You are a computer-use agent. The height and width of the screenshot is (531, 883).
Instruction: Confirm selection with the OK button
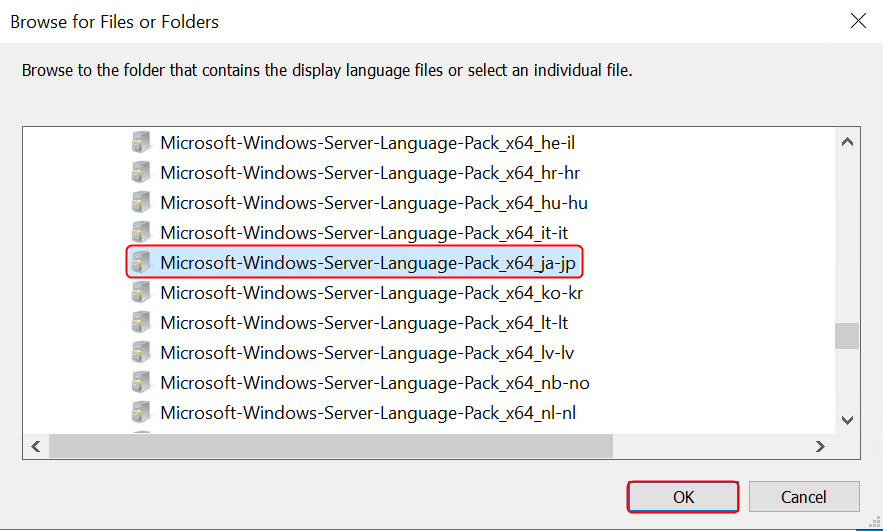click(x=683, y=497)
